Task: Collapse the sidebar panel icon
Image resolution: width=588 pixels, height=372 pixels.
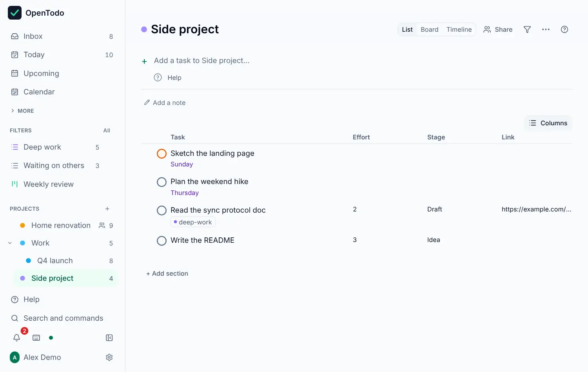Action: [109, 338]
